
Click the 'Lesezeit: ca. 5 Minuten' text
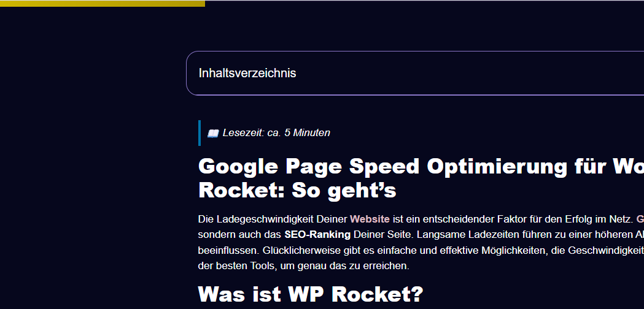tap(276, 133)
